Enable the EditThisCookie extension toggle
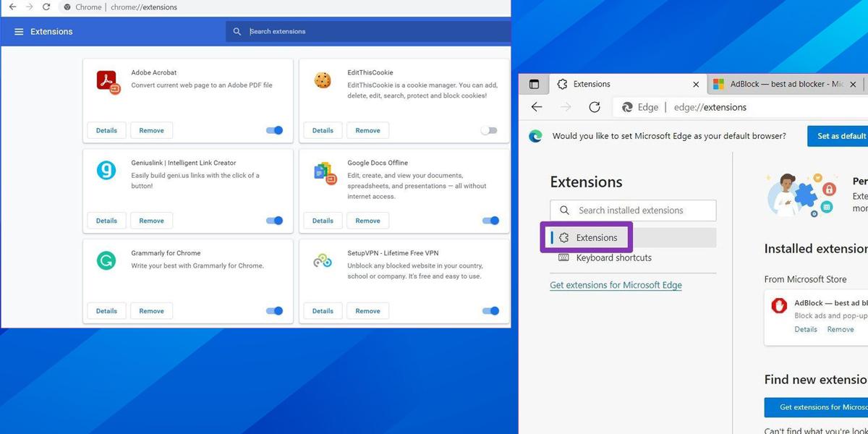The height and width of the screenshot is (434, 868). (489, 130)
